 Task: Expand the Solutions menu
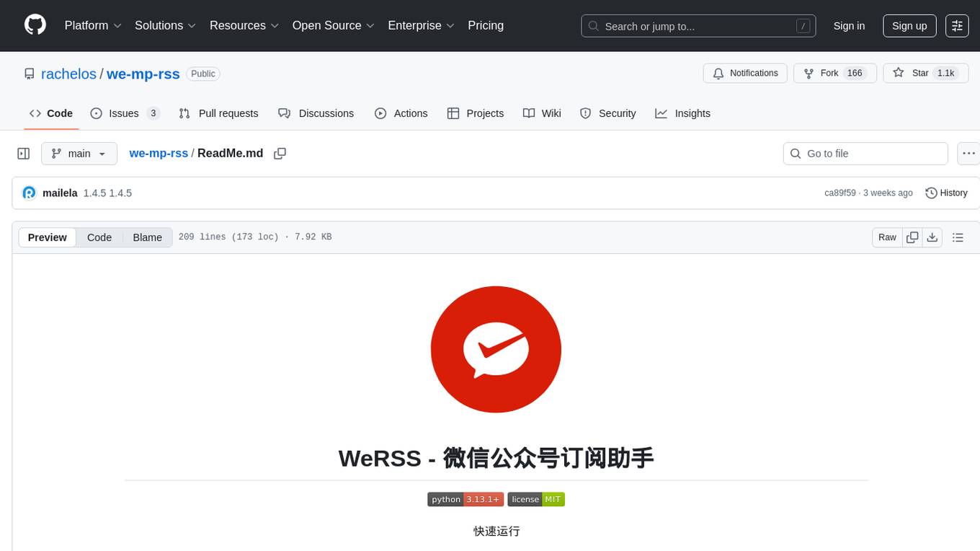click(166, 25)
